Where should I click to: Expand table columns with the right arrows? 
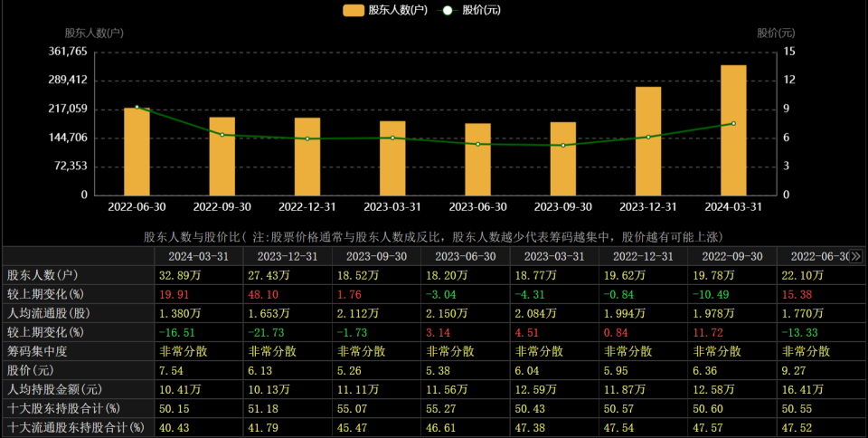856,256
